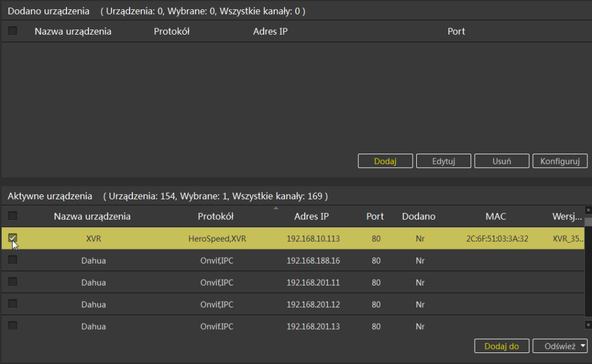The image size is (592, 364).
Task: Enable the checkbox for Dahua 192.168.201.12
Action: point(13,304)
